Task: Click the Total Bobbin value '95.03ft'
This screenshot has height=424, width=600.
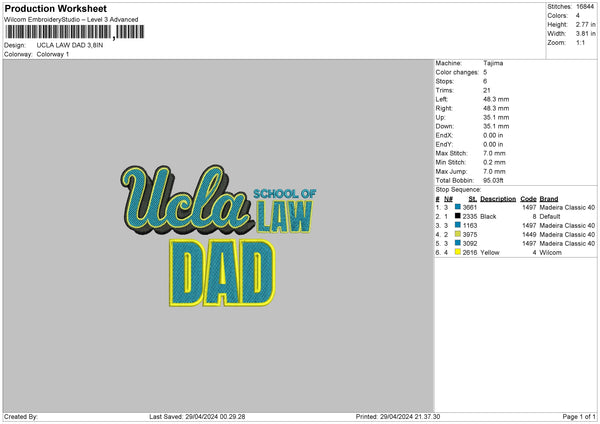Action: (x=493, y=181)
